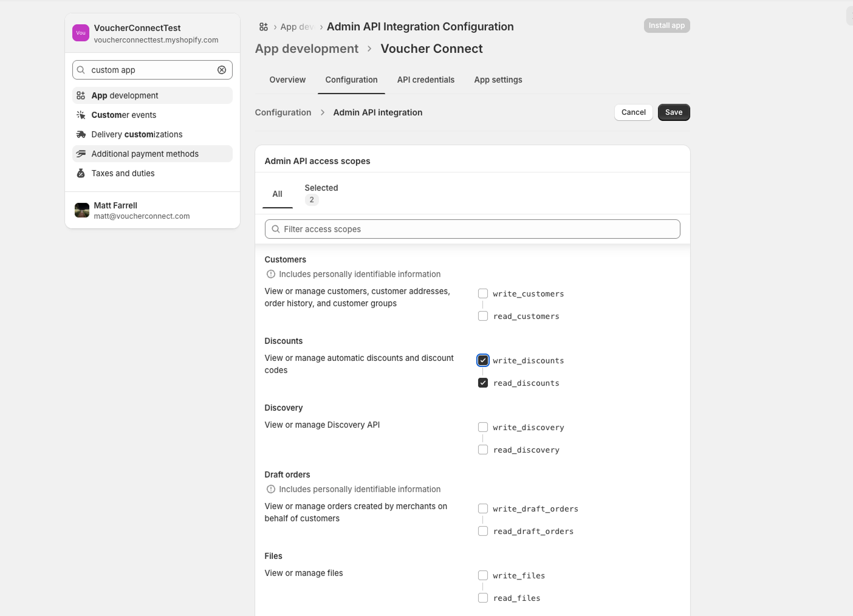Click the Taxes and duties icon
The width and height of the screenshot is (853, 616).
(81, 173)
